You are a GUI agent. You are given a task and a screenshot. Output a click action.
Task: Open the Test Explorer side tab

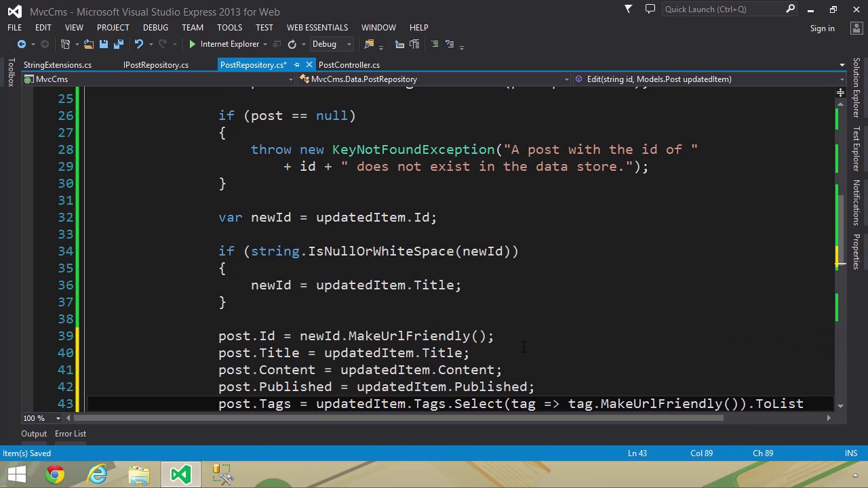tap(856, 148)
